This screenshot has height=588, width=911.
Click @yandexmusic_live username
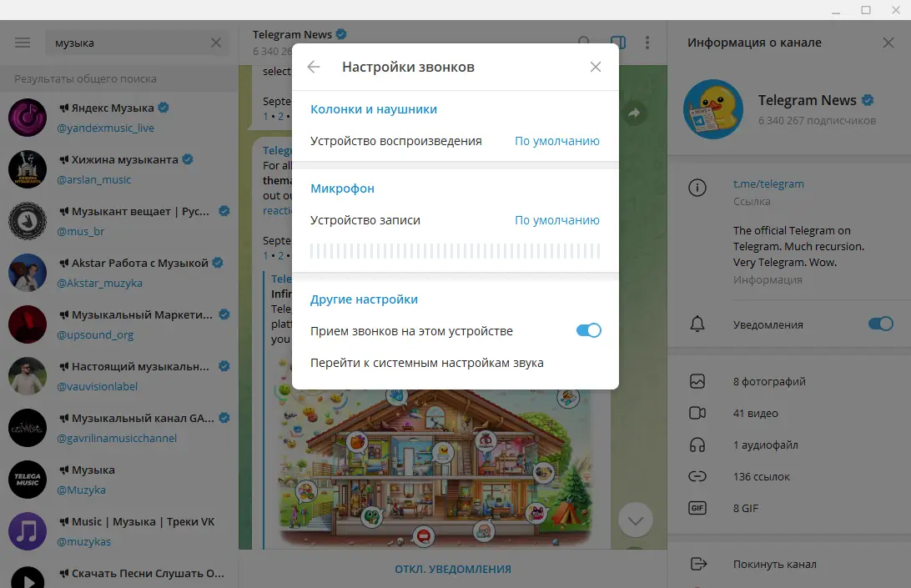coord(105,128)
